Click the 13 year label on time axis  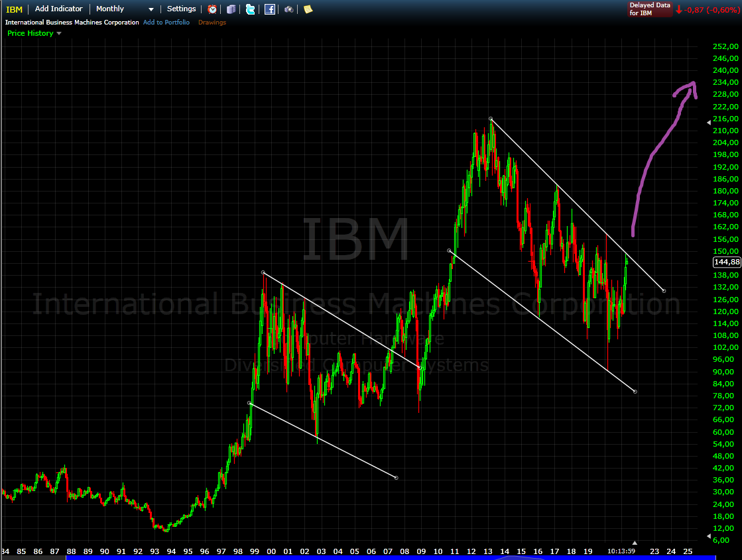pyautogui.click(x=488, y=551)
